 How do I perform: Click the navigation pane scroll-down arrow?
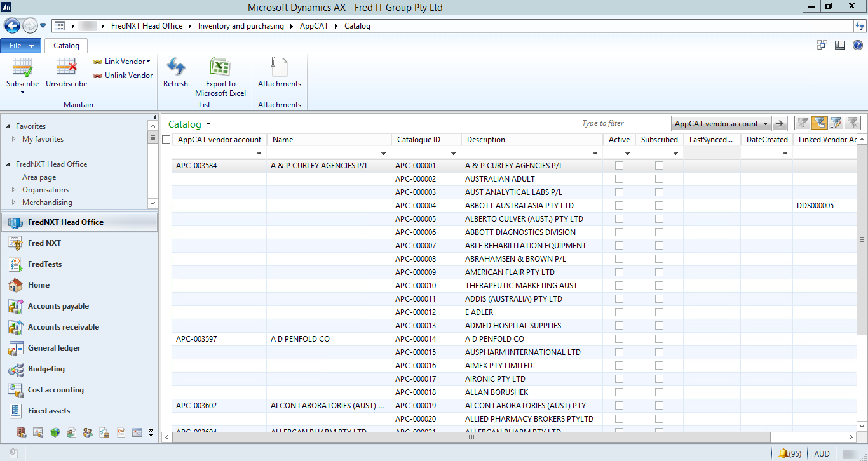153,203
